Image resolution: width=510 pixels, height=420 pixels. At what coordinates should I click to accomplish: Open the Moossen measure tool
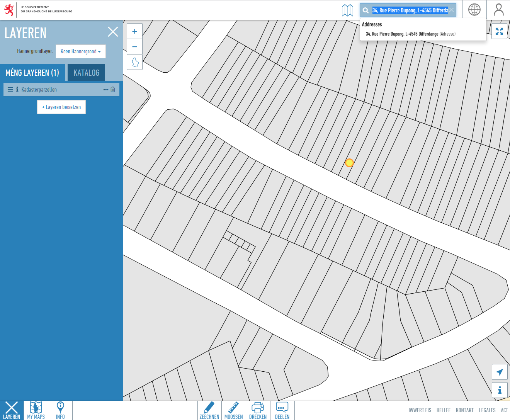pyautogui.click(x=233, y=410)
